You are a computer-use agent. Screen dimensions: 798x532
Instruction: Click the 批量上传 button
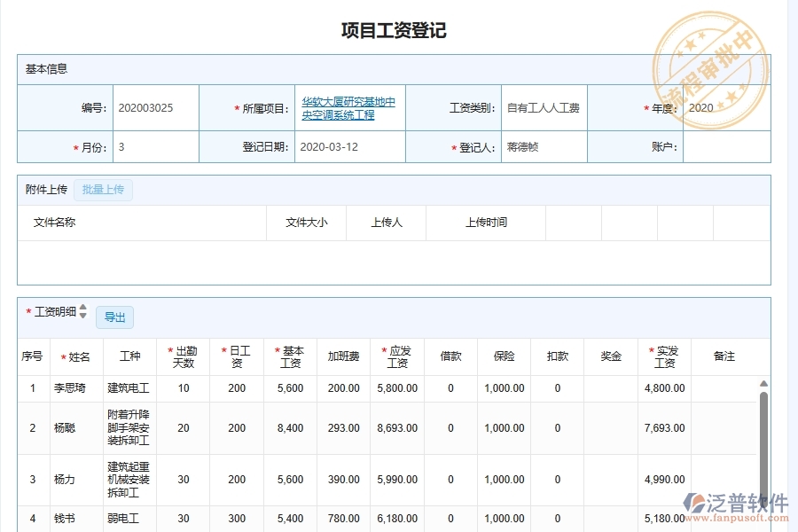[103, 189]
